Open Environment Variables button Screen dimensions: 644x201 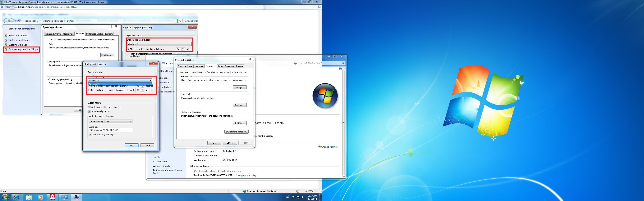point(236,132)
